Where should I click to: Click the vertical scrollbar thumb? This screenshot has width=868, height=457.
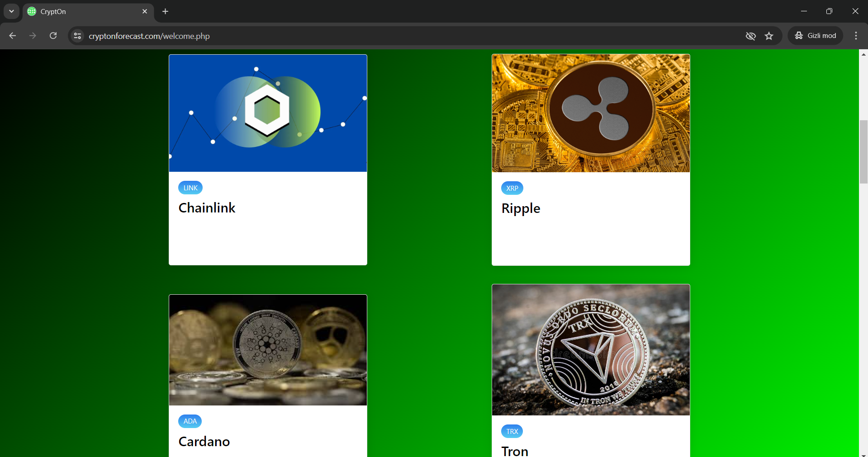pos(863,152)
